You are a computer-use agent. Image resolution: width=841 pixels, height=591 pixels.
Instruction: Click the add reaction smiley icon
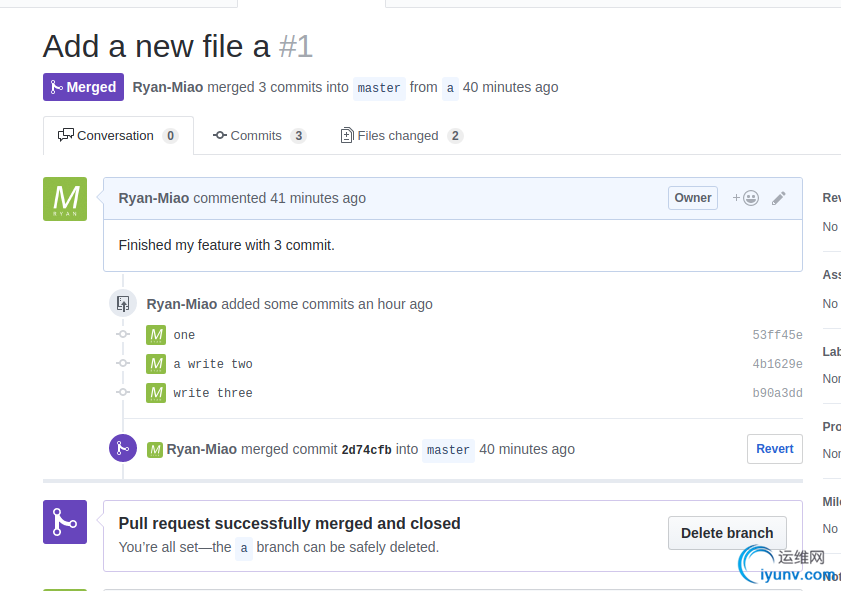coord(746,198)
